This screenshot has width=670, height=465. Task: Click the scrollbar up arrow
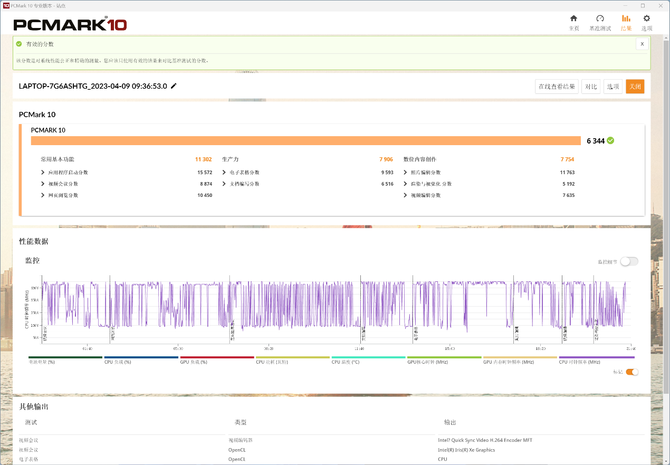pyautogui.click(x=666, y=38)
